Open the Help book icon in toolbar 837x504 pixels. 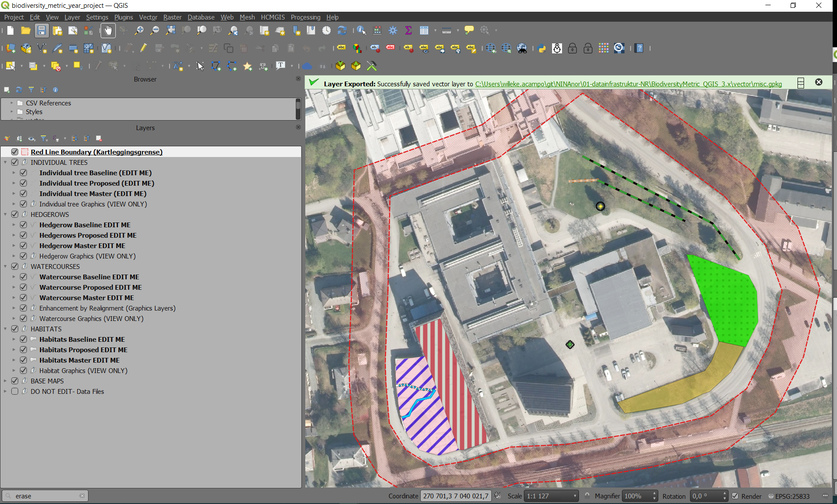(x=639, y=48)
